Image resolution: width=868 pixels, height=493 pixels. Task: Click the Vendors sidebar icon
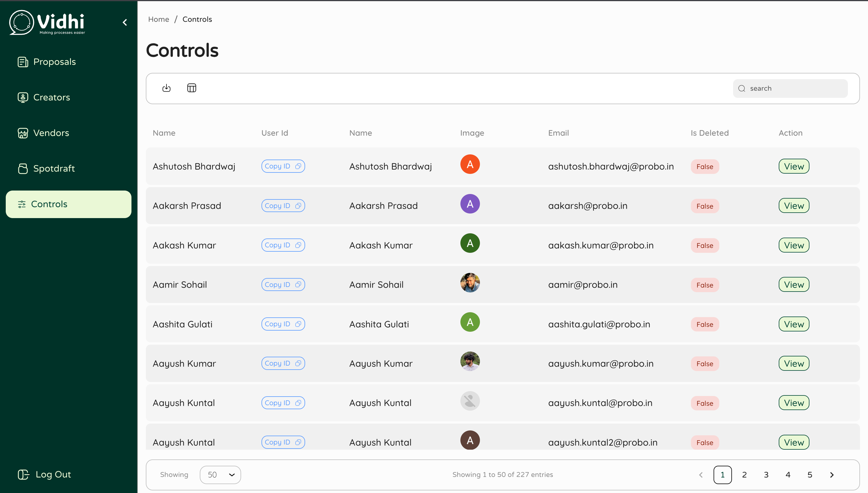23,133
